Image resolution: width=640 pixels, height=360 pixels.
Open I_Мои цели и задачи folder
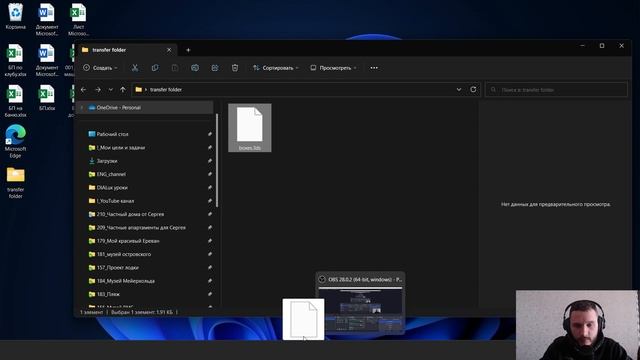coord(121,147)
